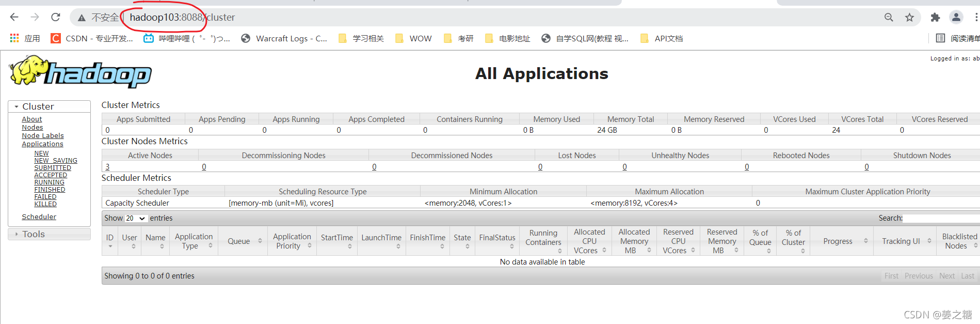Click the Decommissioning Nodes count link
The width and height of the screenshot is (980, 324).
click(204, 167)
